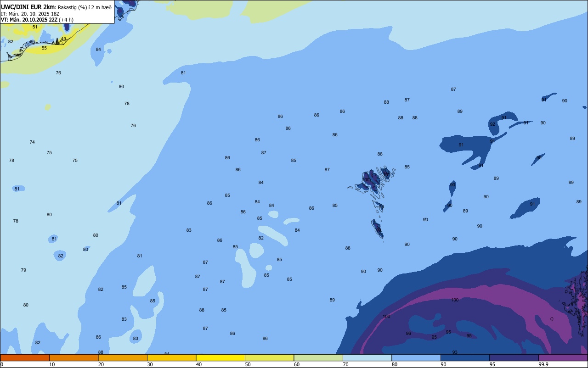Click the '51' humidity value on the map
Viewport: 588px width, 368px height.
coord(35,27)
